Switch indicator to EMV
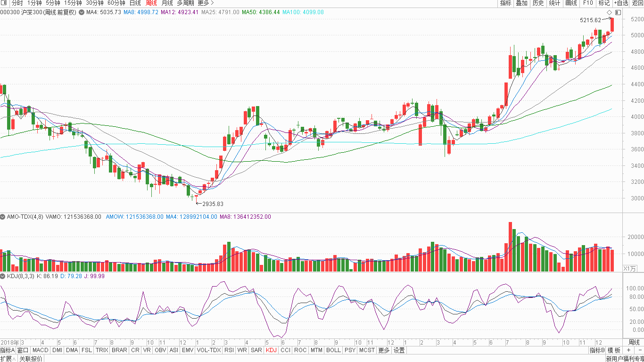This screenshot has height=362, width=644. pos(188,350)
